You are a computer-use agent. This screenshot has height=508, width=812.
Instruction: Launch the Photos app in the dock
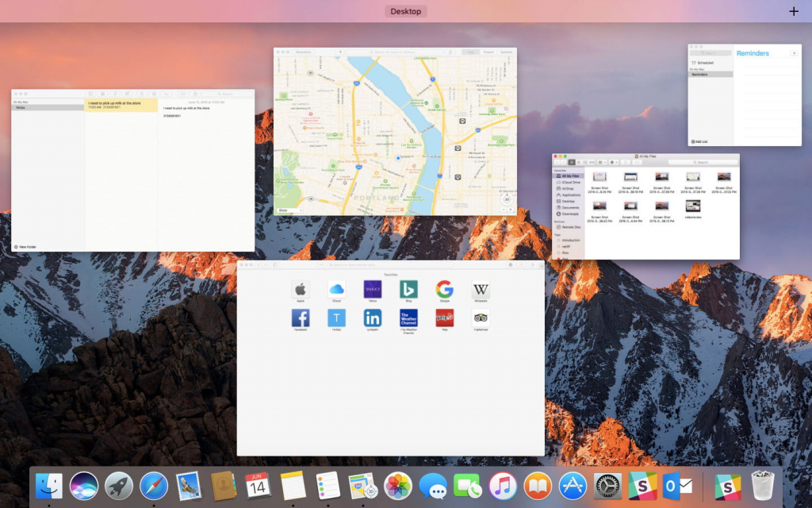[x=398, y=485]
